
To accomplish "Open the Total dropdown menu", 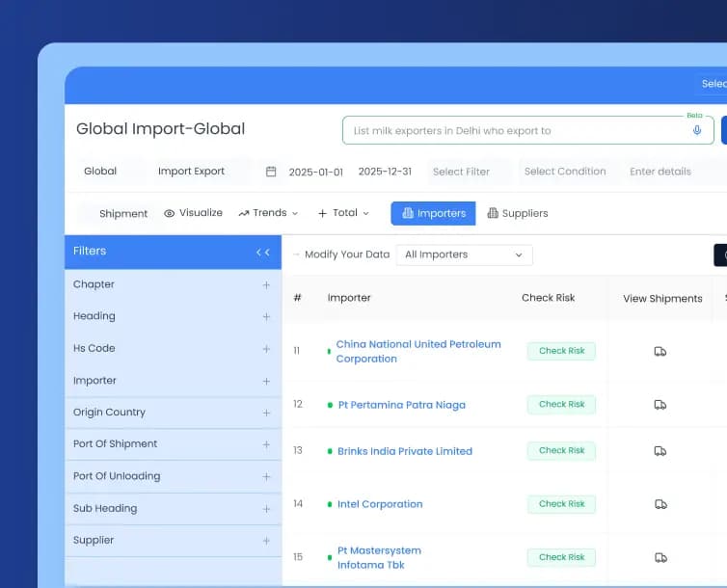I will tap(343, 213).
